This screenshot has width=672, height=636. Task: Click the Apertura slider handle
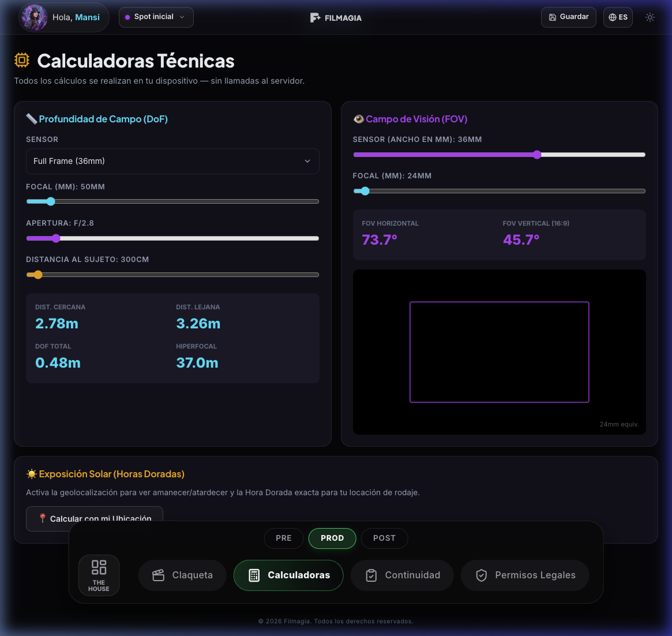[x=55, y=238]
